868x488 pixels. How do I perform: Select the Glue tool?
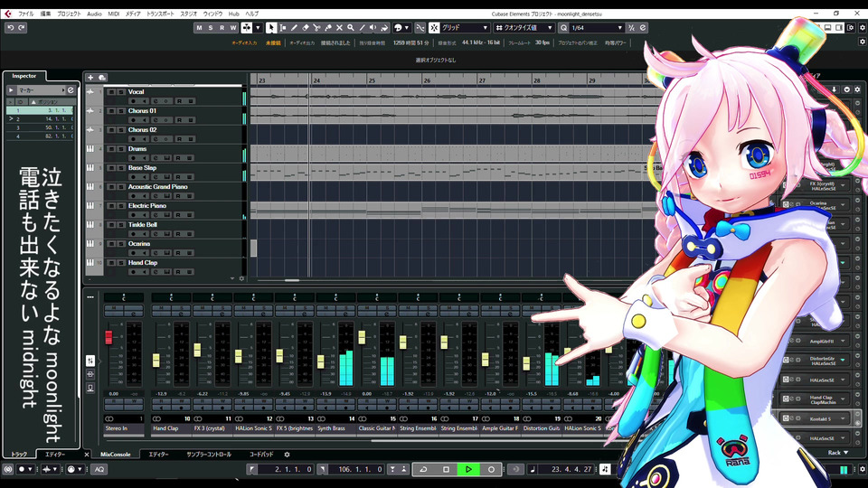click(327, 28)
